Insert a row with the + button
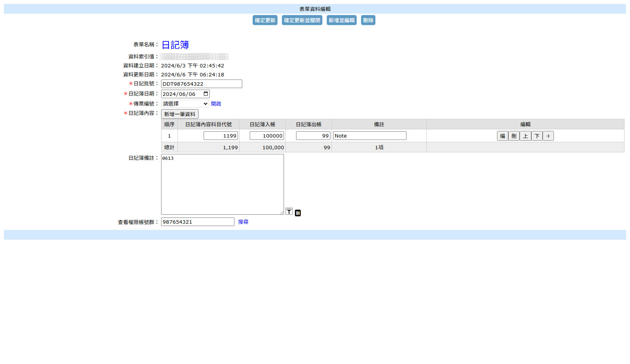 click(x=548, y=136)
